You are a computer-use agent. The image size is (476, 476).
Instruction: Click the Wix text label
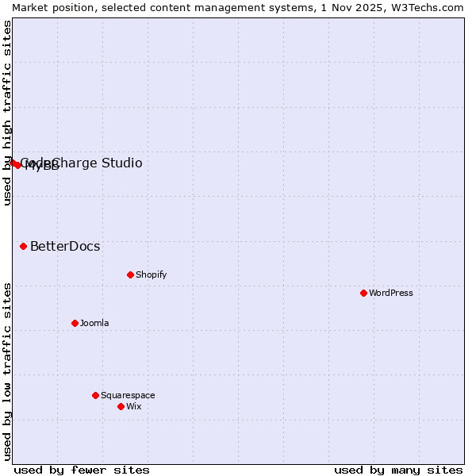click(133, 406)
